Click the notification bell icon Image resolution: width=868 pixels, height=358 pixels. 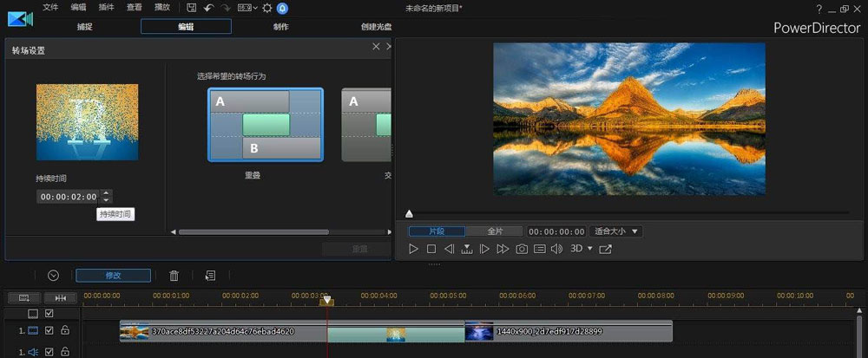(282, 8)
